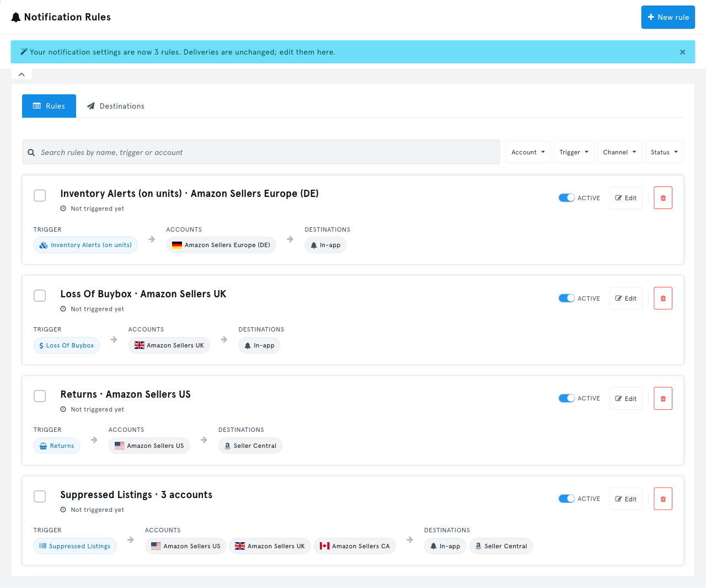This screenshot has width=706, height=588.
Task: Switch to the Destinations tab
Action: point(116,106)
